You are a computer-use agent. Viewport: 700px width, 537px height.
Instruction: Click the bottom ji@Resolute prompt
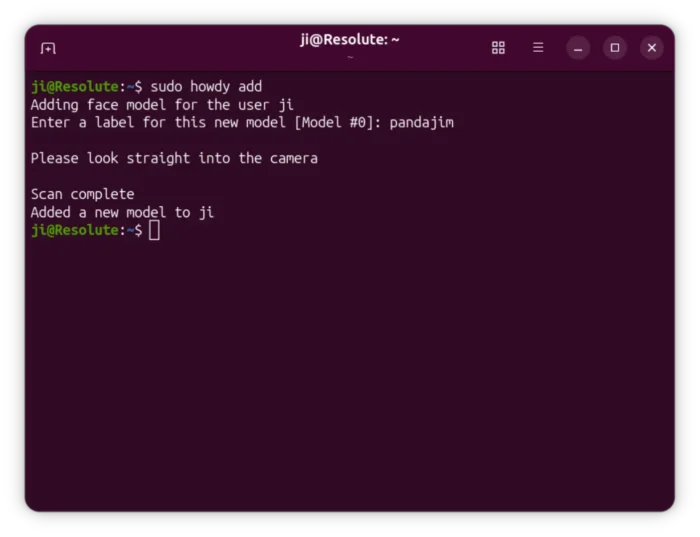tap(74, 231)
